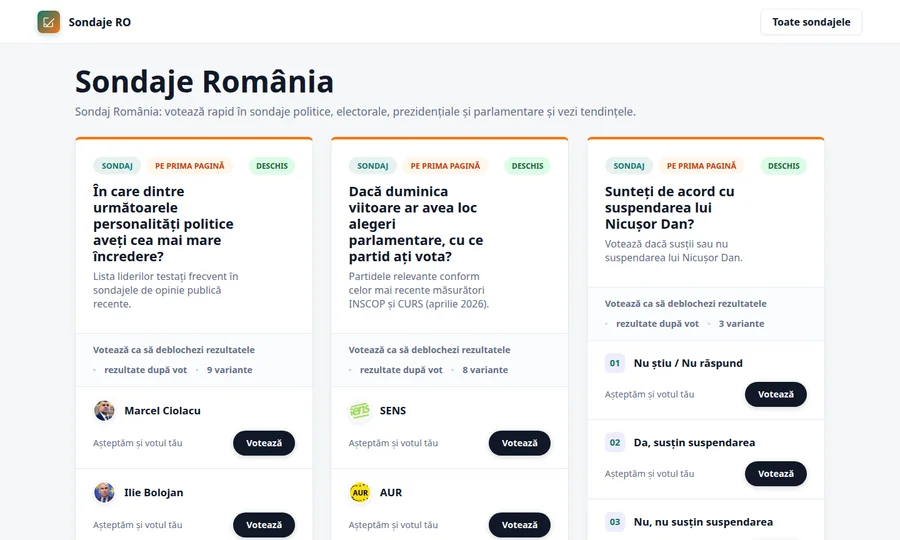Click the AUR option label
Viewport: 900px width, 540px height.
pos(391,493)
